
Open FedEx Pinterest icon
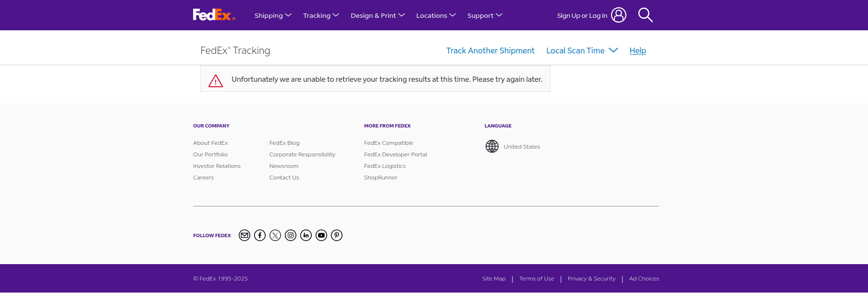[337, 235]
